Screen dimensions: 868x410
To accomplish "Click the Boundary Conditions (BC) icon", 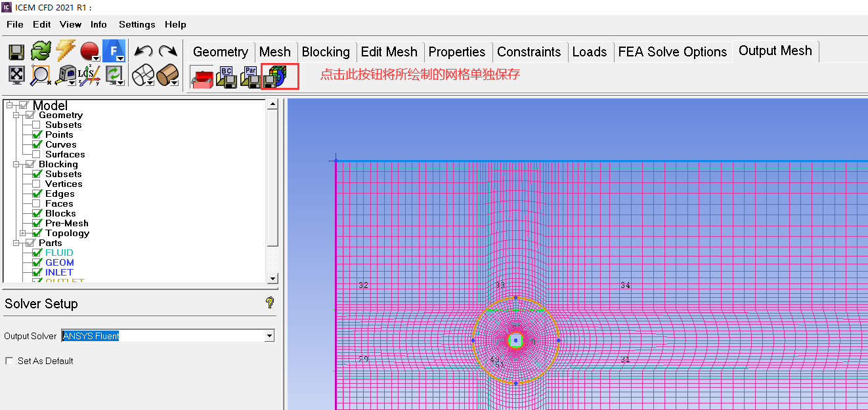I will [227, 77].
